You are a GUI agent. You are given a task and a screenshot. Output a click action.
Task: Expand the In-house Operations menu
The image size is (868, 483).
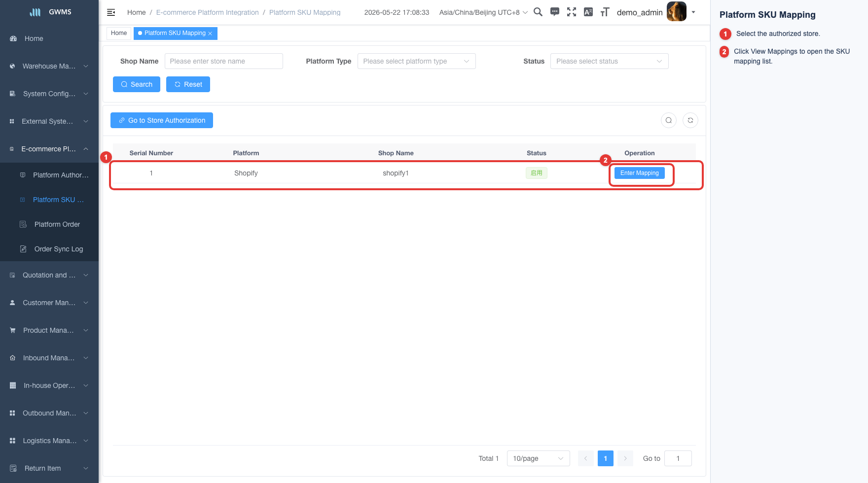coord(49,385)
